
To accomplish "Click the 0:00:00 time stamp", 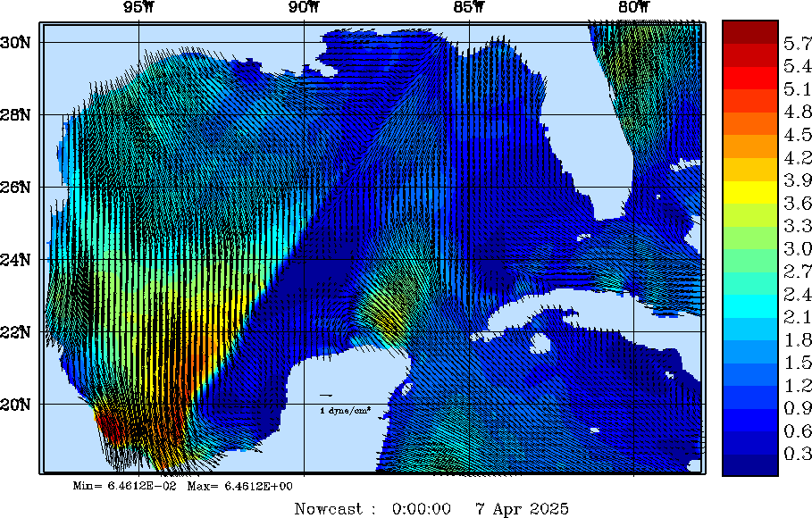I will [x=421, y=509].
